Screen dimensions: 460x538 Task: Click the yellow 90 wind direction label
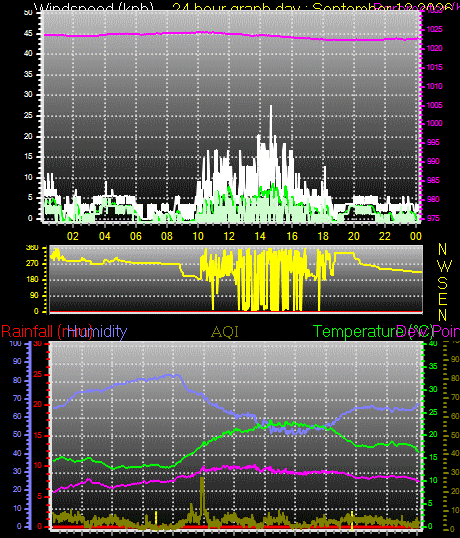coord(34,295)
